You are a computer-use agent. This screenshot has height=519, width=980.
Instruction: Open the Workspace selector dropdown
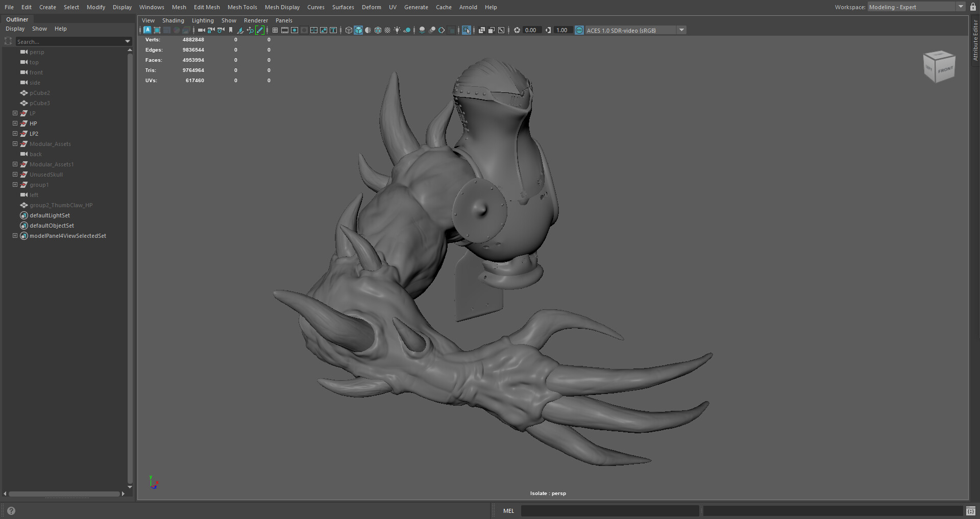click(x=961, y=7)
